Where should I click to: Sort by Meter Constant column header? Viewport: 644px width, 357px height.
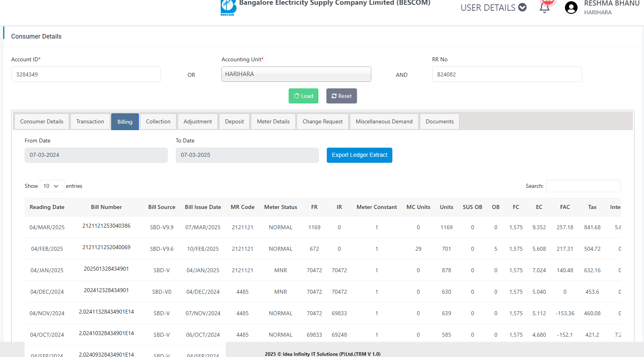(x=376, y=207)
